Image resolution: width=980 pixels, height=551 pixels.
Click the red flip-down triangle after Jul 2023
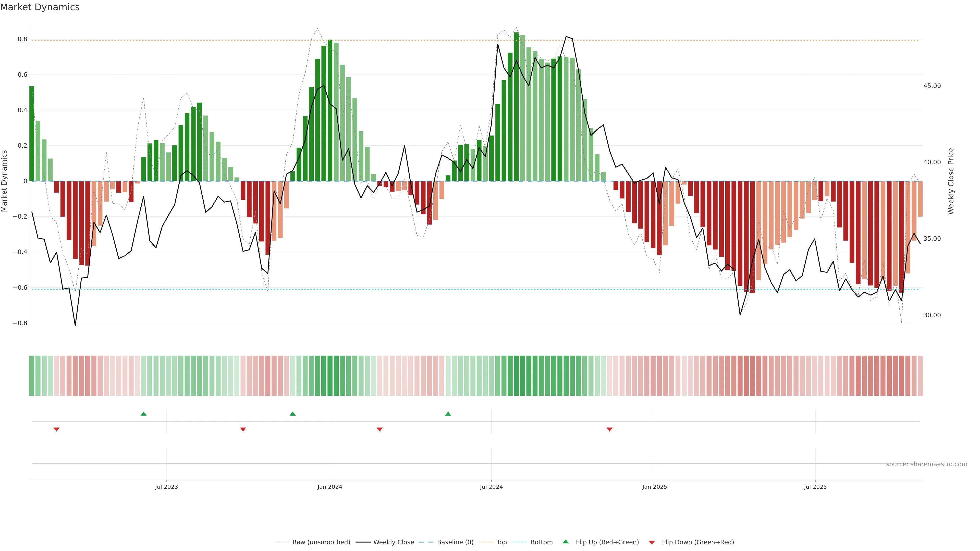click(243, 429)
